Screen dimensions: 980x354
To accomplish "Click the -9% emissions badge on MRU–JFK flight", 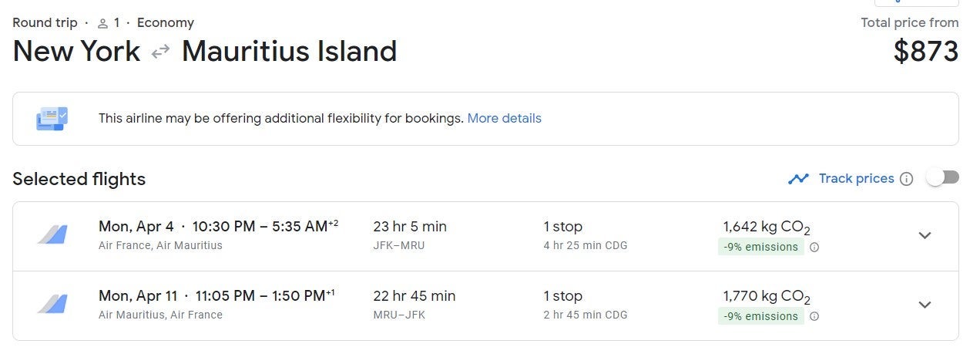I will (x=760, y=316).
